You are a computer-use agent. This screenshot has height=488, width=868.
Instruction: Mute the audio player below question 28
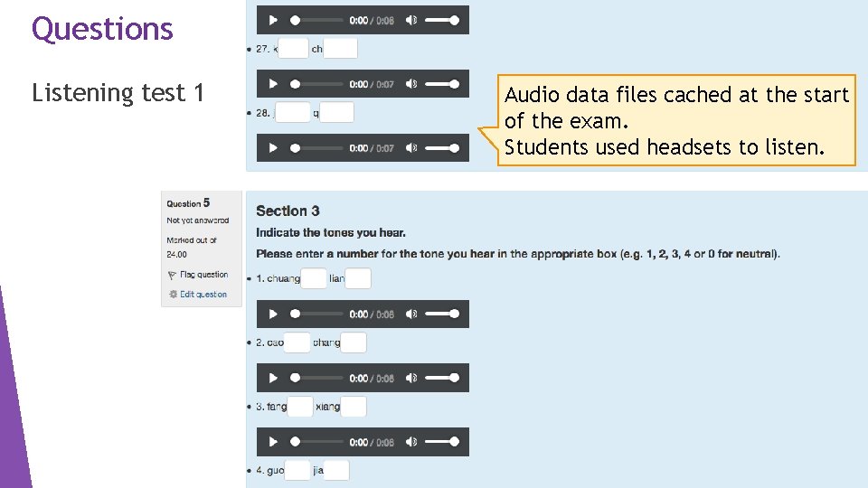(x=410, y=148)
